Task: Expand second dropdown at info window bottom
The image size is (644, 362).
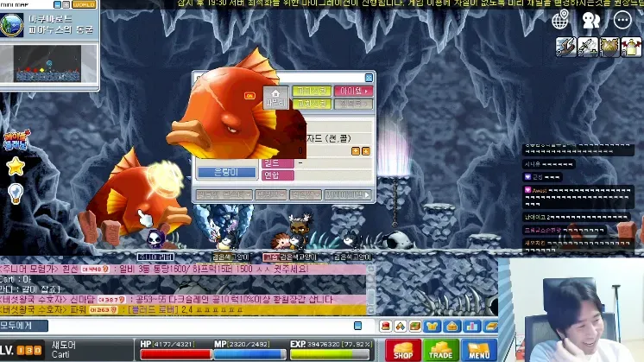Action: point(270,194)
